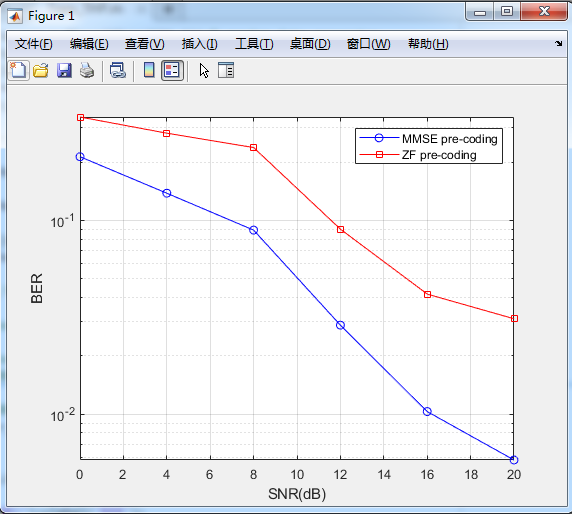Screen dimensions: 572x514
Task: Enable the Edit Plot arrow tool
Action: [x=204, y=70]
